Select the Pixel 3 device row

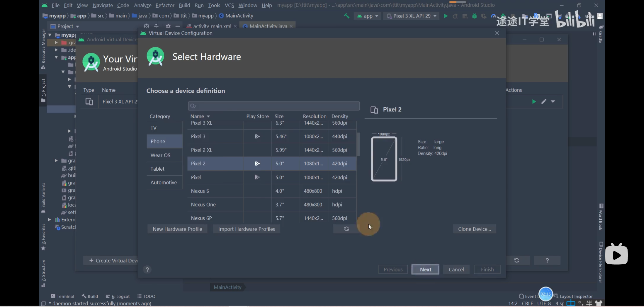click(x=272, y=136)
